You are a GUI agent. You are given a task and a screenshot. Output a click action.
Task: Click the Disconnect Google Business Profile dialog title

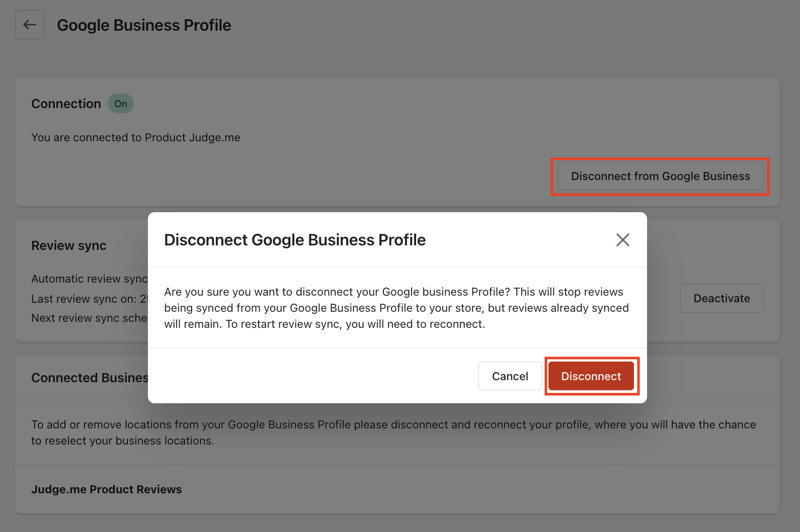coord(295,240)
